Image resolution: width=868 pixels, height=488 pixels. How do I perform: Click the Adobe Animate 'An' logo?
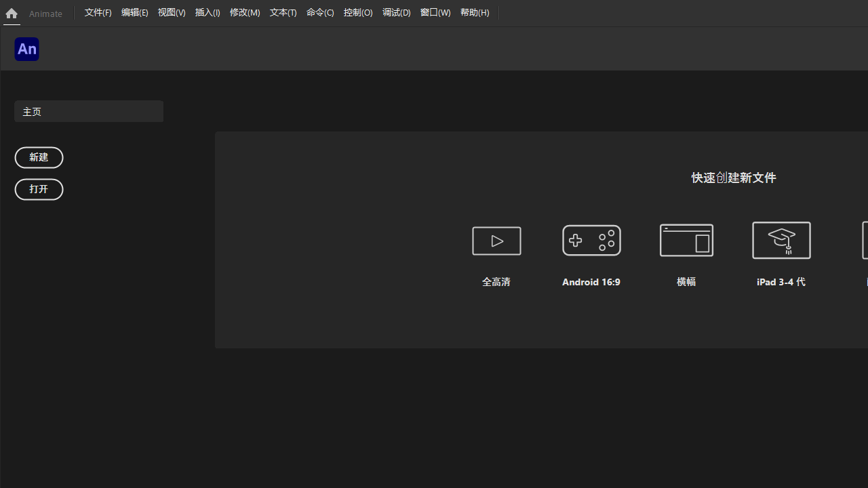[26, 49]
